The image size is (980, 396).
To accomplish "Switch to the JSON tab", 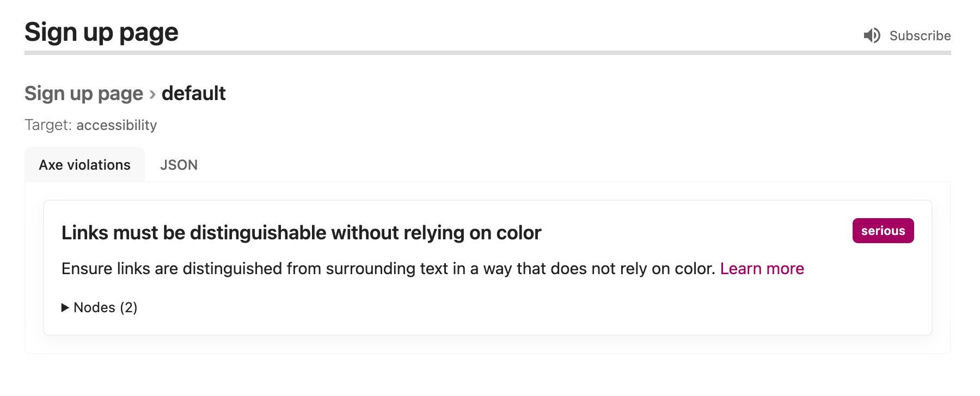I will pos(179,164).
